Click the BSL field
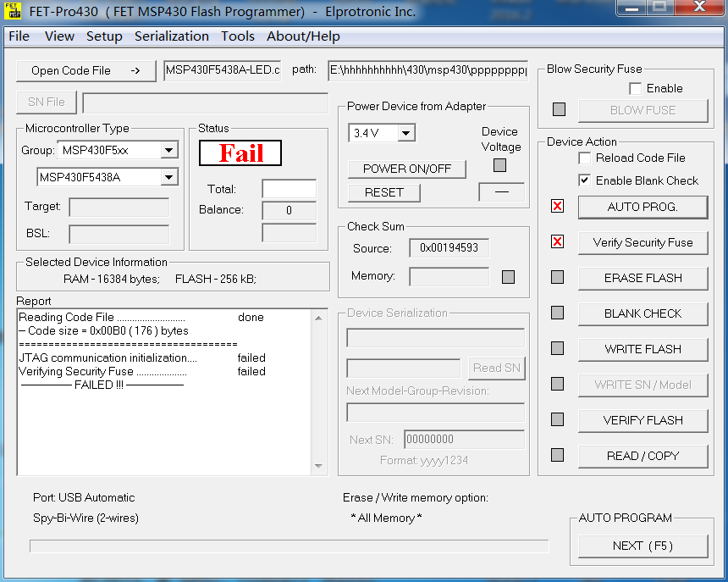The image size is (728, 582). [x=119, y=234]
